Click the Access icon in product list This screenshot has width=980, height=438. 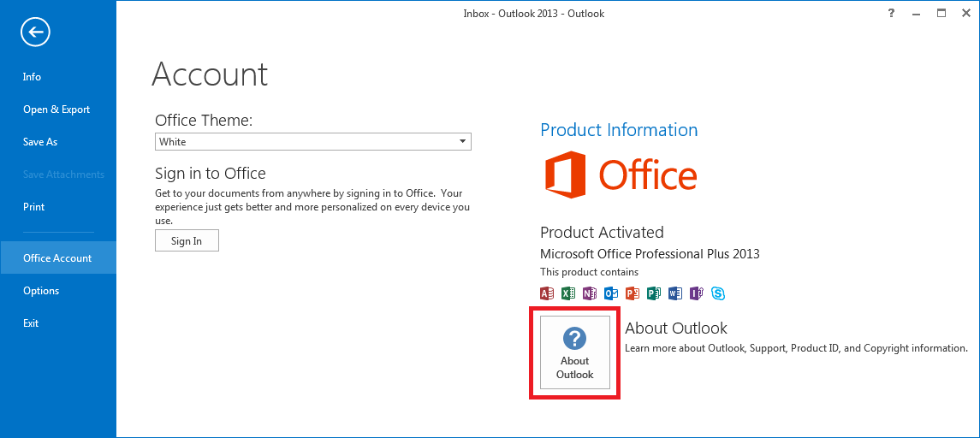(547, 293)
